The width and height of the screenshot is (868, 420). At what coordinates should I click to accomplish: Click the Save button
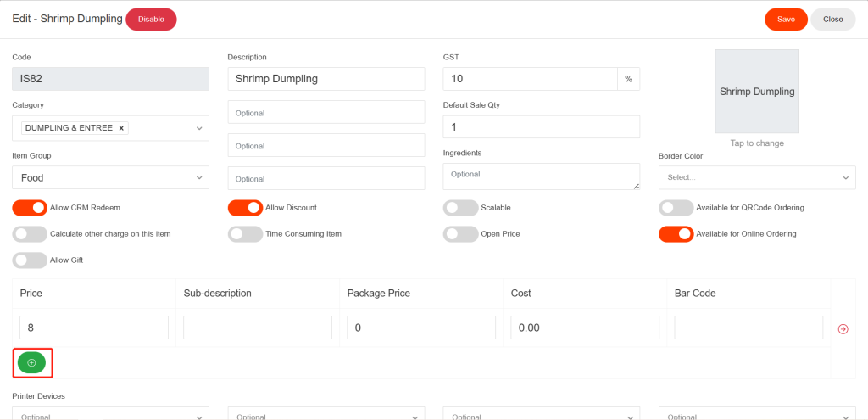[786, 19]
